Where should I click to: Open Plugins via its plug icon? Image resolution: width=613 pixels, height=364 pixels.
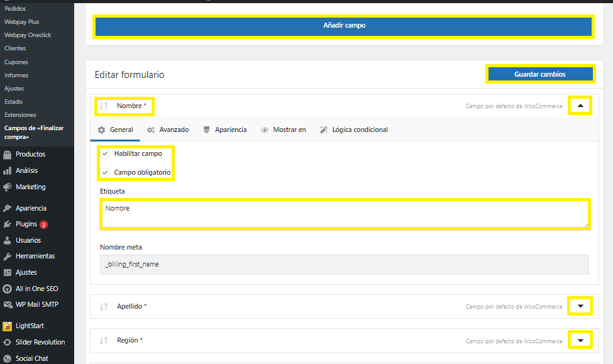click(x=8, y=224)
